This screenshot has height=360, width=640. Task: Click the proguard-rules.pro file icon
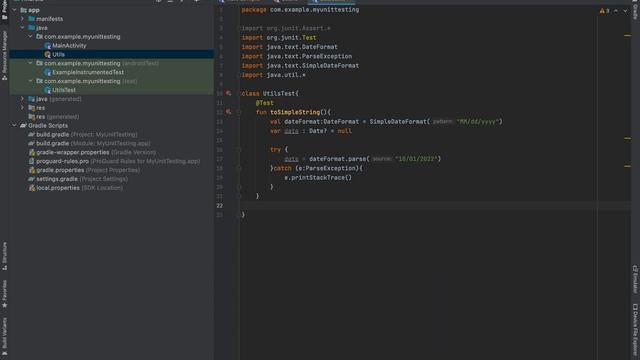click(31, 161)
